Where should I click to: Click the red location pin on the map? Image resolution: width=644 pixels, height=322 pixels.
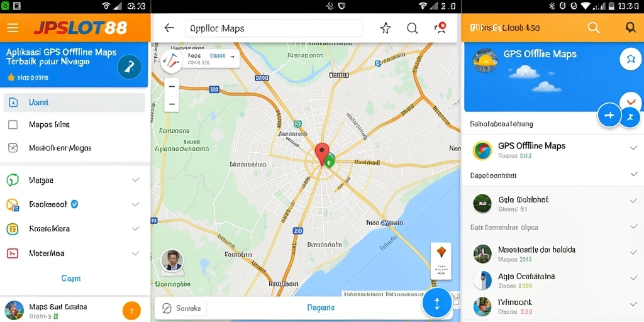[322, 154]
